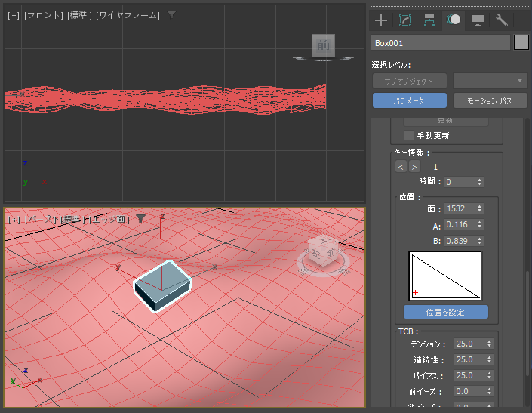
Task: Click the サブオブジェクト button
Action: pyautogui.click(x=410, y=81)
